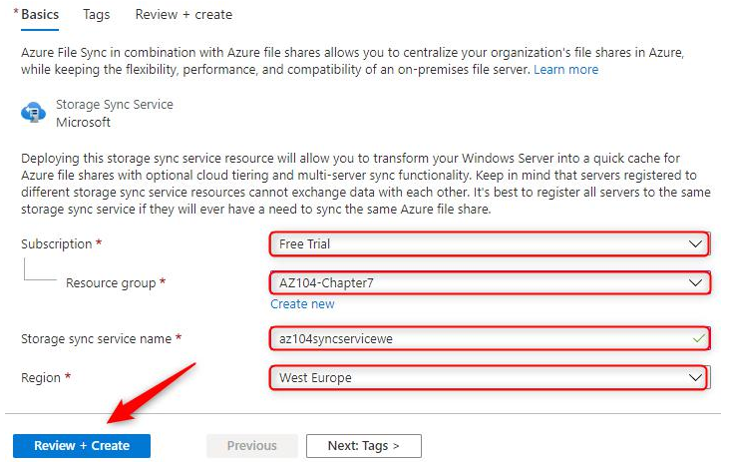The image size is (740, 476).
Task: Follow the Learn more link
Action: tap(566, 70)
